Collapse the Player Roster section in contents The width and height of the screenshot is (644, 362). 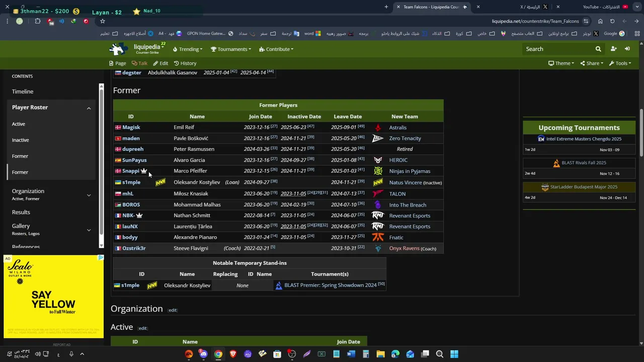(89, 108)
